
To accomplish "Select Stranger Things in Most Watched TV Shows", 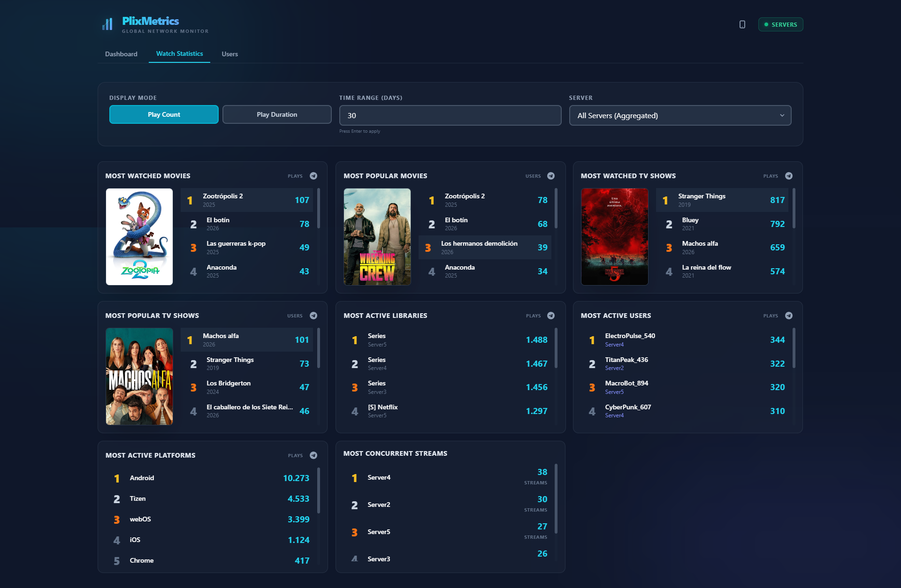I will tap(722, 200).
